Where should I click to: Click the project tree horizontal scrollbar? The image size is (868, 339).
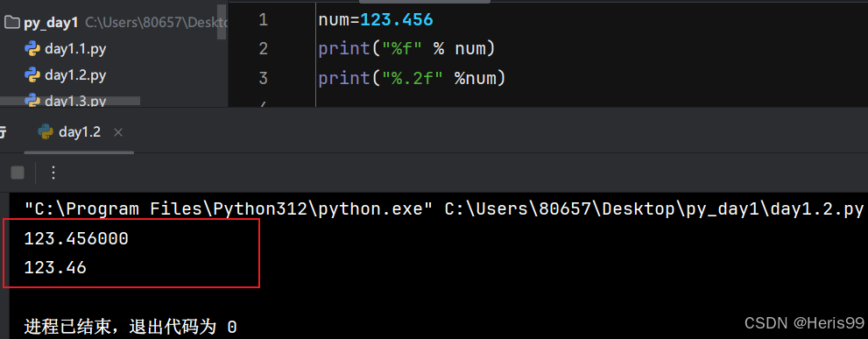[x=70, y=102]
